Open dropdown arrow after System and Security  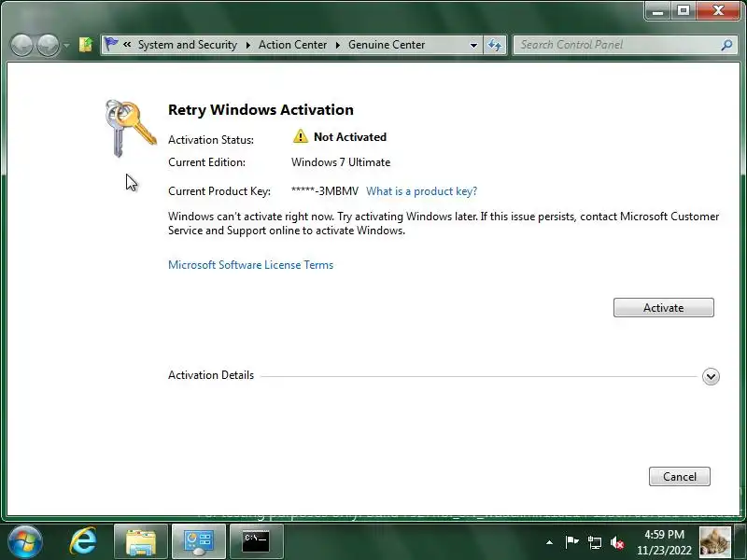tap(248, 45)
